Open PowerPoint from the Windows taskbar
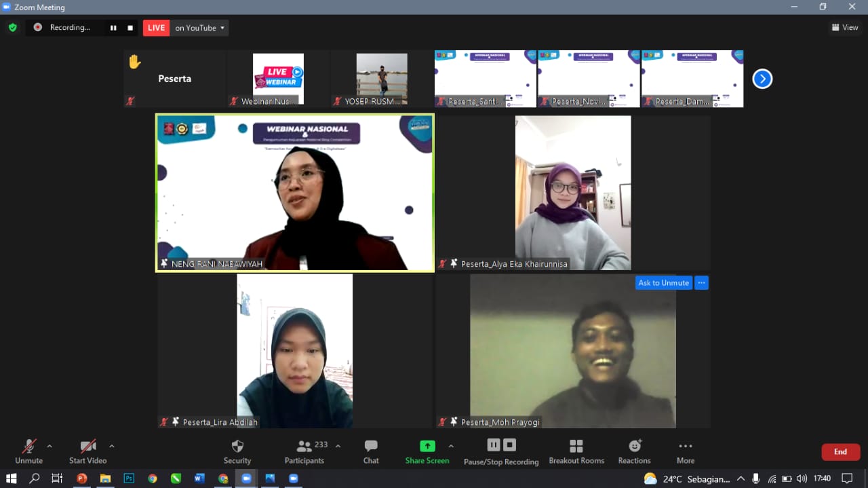 pyautogui.click(x=82, y=478)
